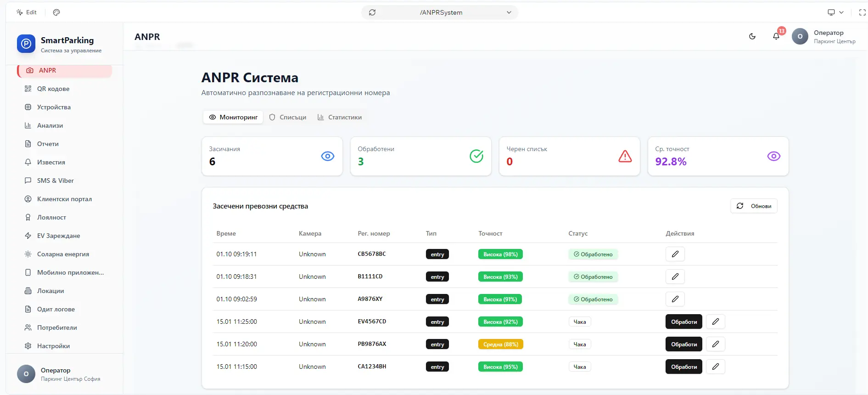Edit the PB9876AX record
Viewport: 868px width, 395px height.
click(716, 344)
